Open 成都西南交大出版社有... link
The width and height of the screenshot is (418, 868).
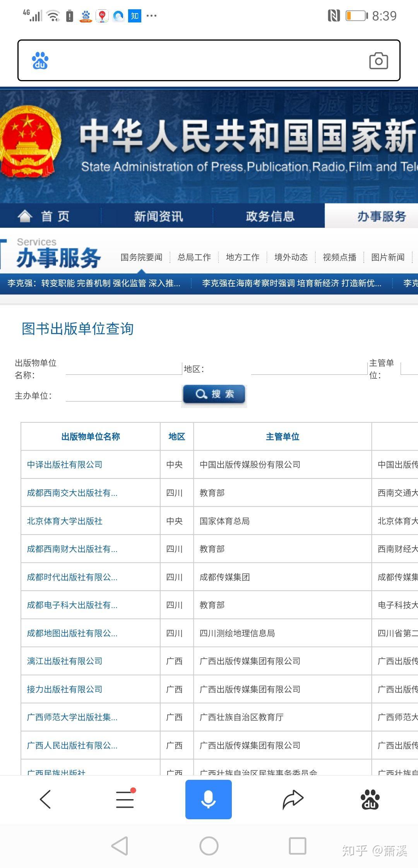72,493
